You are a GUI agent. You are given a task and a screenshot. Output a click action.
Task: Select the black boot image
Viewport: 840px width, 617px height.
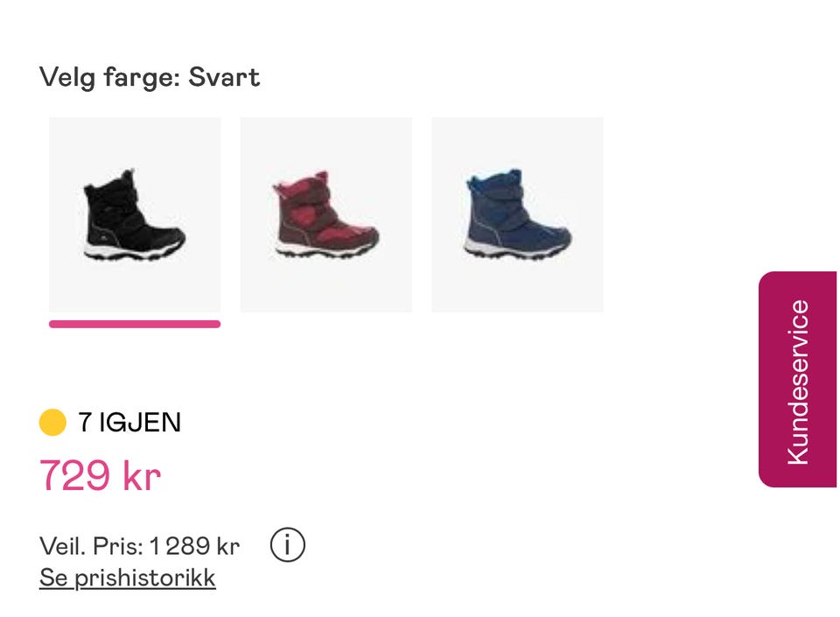134,214
